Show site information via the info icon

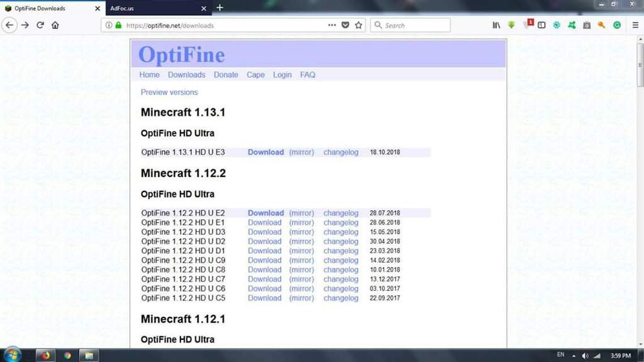pos(109,25)
